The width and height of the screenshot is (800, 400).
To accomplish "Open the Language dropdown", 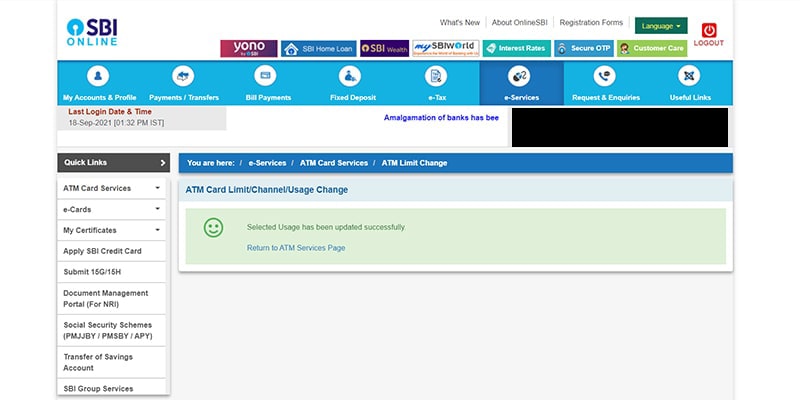I will 661,26.
